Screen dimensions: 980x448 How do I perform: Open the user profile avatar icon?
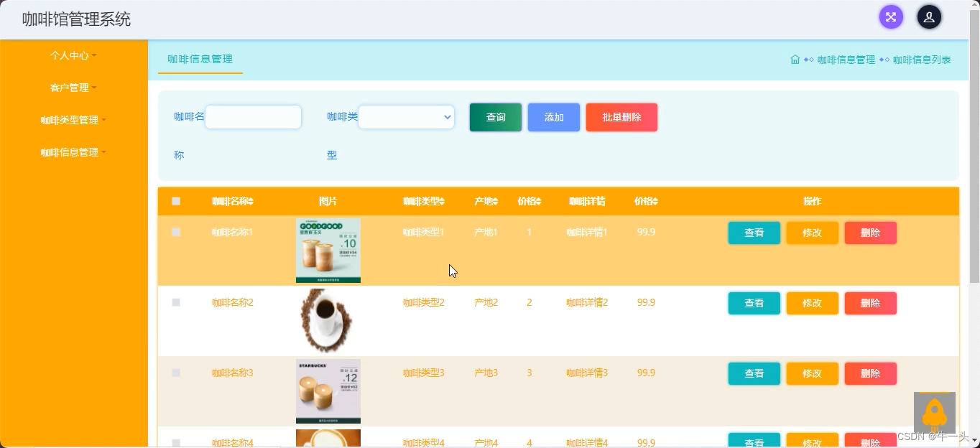click(929, 17)
